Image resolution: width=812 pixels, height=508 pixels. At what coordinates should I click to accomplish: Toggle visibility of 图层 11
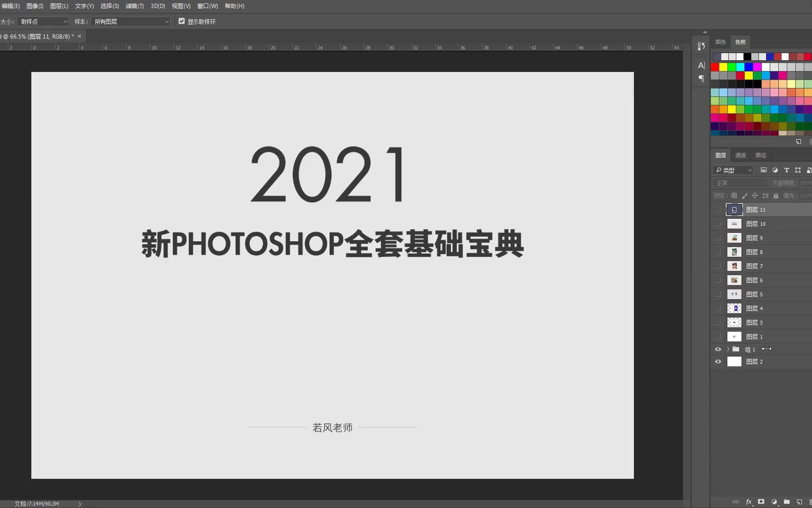click(718, 210)
